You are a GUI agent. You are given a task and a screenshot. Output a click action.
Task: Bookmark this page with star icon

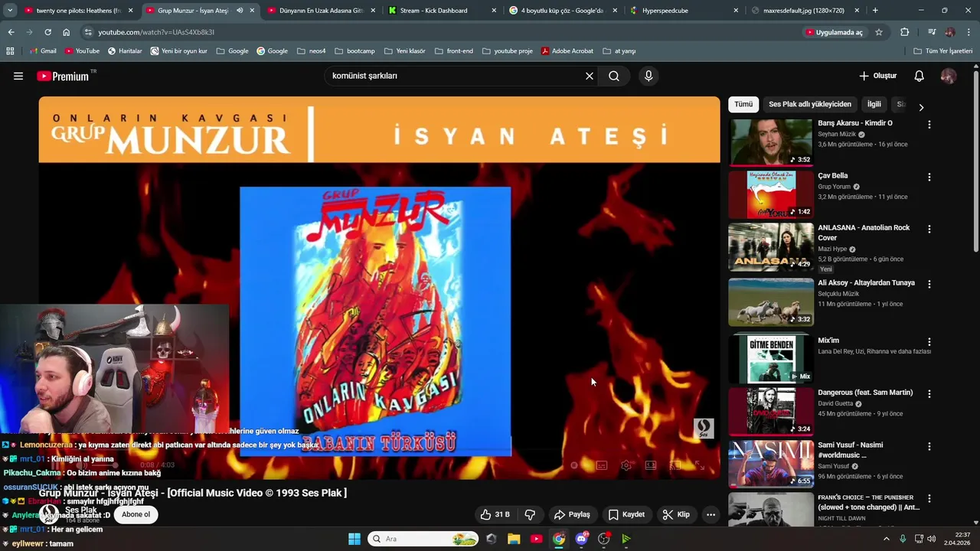879,32
